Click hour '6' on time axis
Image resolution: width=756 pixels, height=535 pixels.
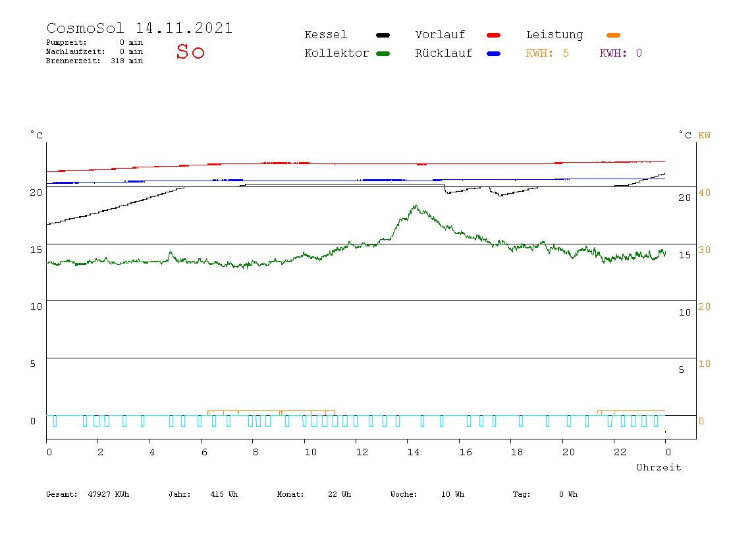pyautogui.click(x=204, y=453)
